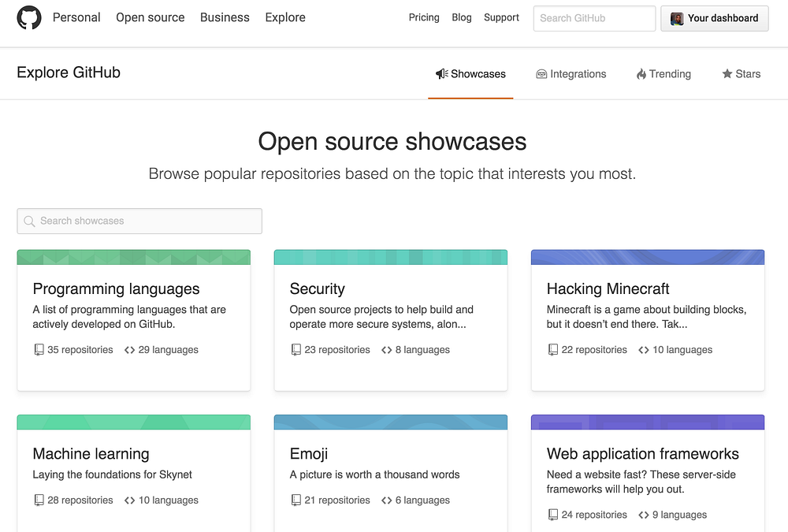Click the '9 languages' text

679,515
